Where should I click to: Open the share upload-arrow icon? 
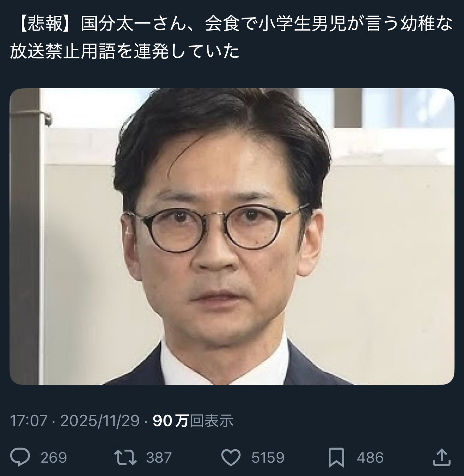[442, 457]
